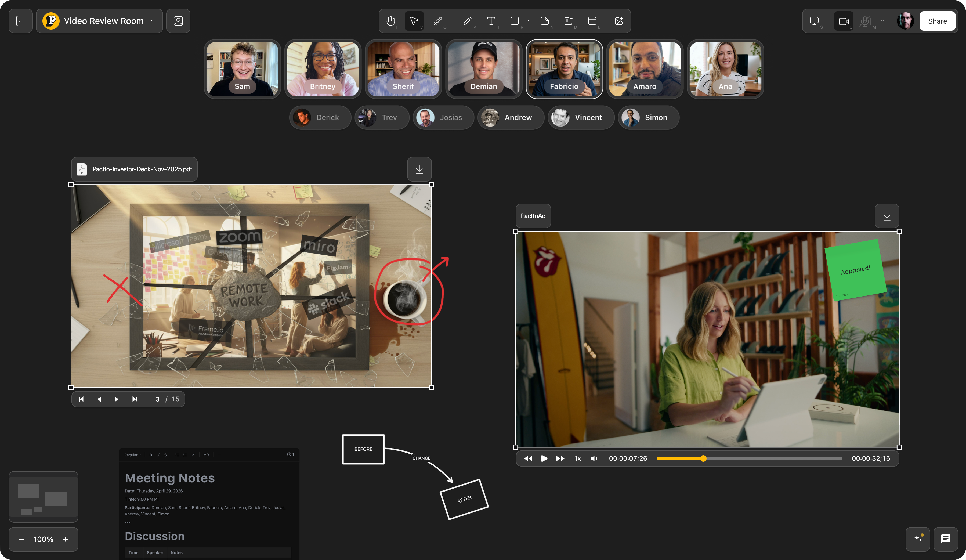Toggle bold formatting in Meeting Notes

[151, 455]
